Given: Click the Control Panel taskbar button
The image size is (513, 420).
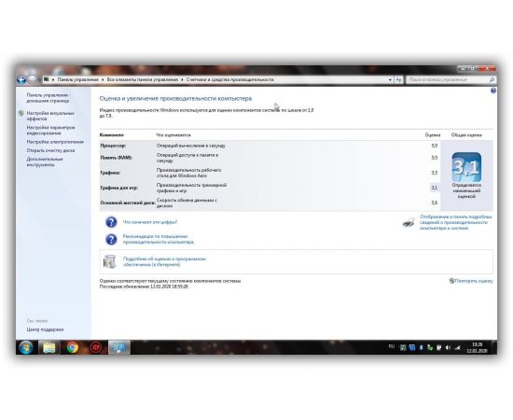Looking at the screenshot, I should (x=119, y=347).
